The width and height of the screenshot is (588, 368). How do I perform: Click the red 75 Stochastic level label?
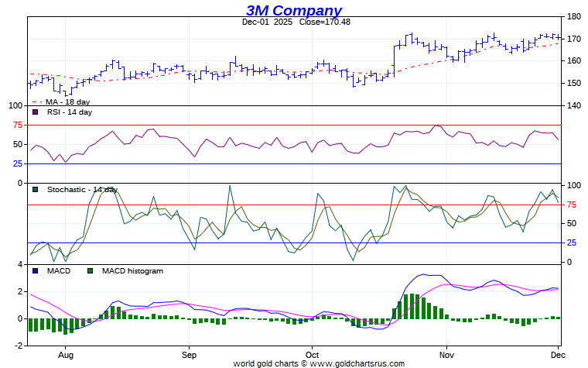click(x=572, y=205)
